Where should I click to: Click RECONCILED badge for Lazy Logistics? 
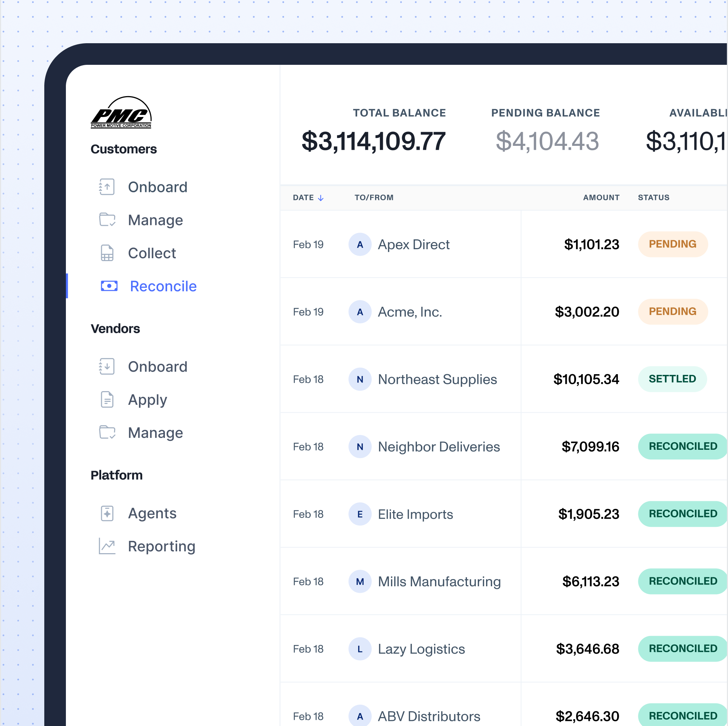683,649
